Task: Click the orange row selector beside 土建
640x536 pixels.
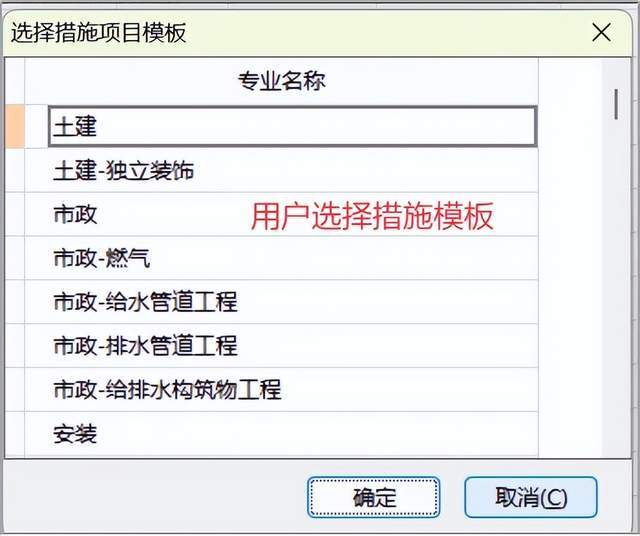Action: [x=14, y=127]
